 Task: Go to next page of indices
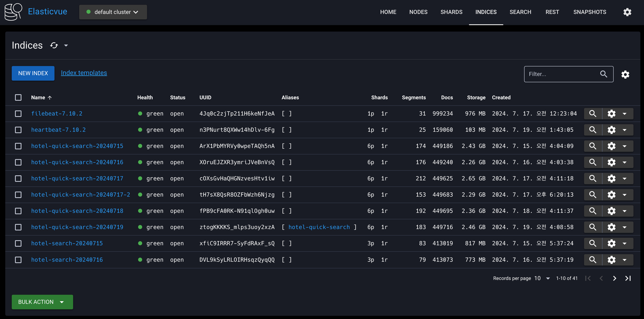pyautogui.click(x=614, y=278)
